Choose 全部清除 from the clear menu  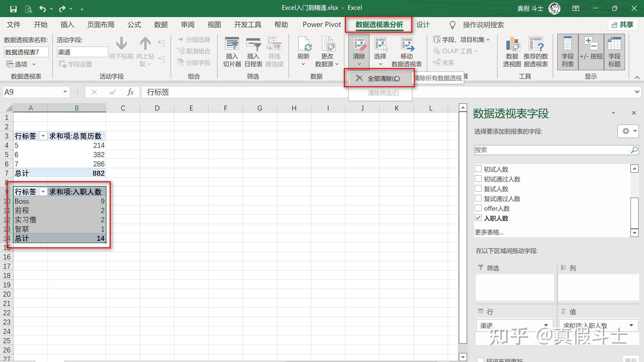(383, 79)
